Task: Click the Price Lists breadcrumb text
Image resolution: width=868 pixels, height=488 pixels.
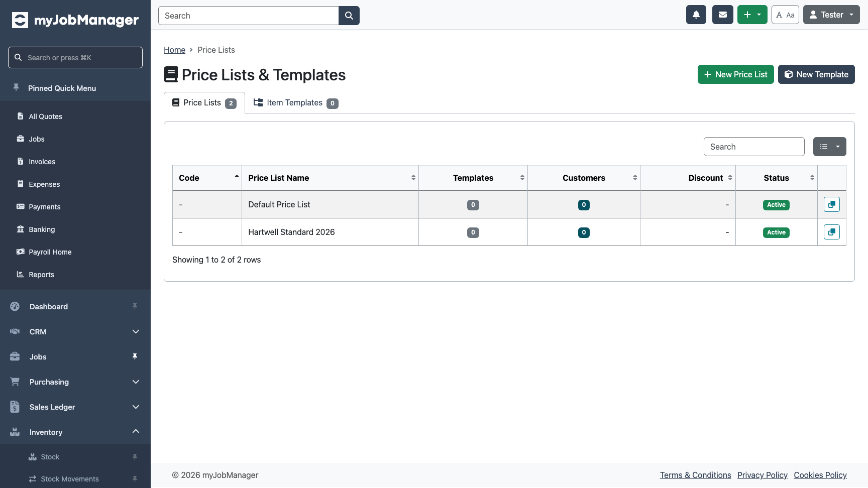Action: click(x=216, y=50)
